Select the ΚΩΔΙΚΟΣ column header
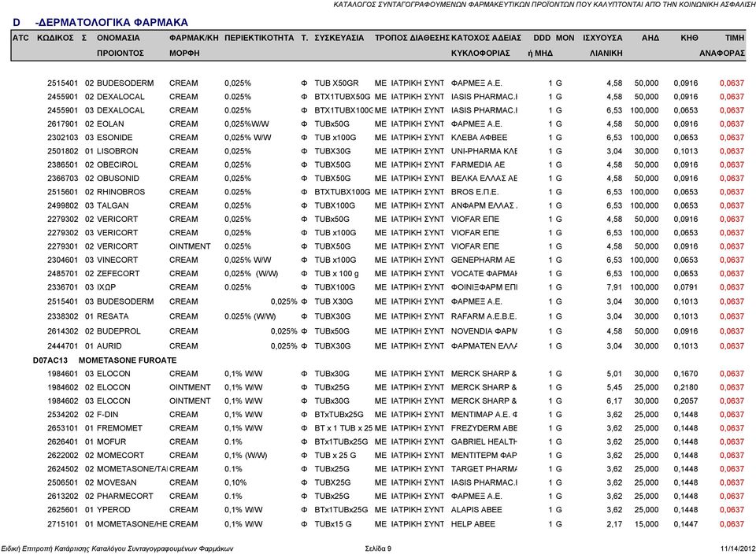Screen dimensions: 756x554 pyautogui.click(x=55, y=38)
